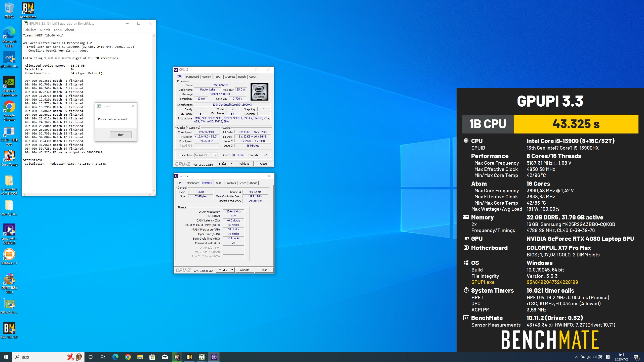Screen dimensions: 644x362
Task: Switch to CPU tab in lower CPU-Z
Action: (180, 183)
